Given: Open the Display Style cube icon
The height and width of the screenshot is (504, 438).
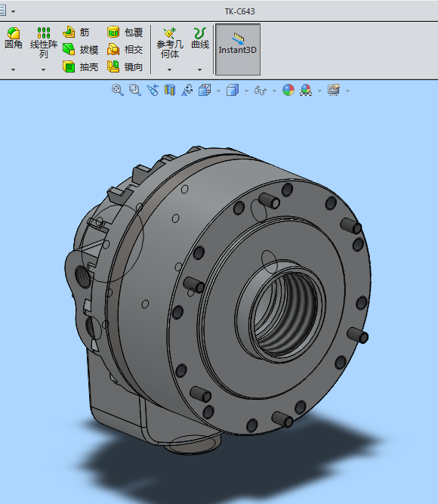Looking at the screenshot, I should click(x=233, y=90).
